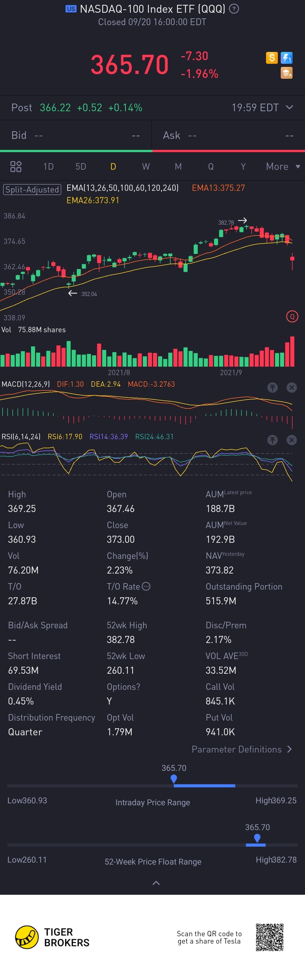Move RSI indicator panel to top
This screenshot has height=980, width=305.
272,440
